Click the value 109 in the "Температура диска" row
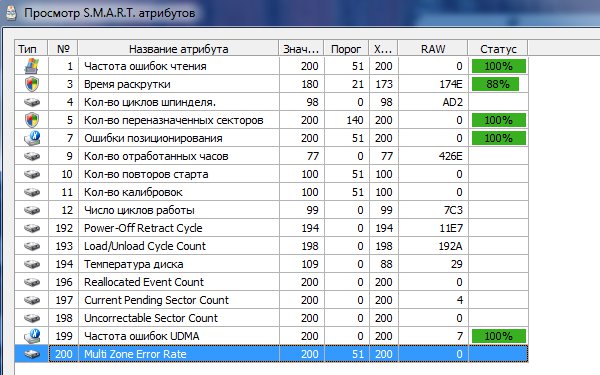The width and height of the screenshot is (600, 375). 310,264
